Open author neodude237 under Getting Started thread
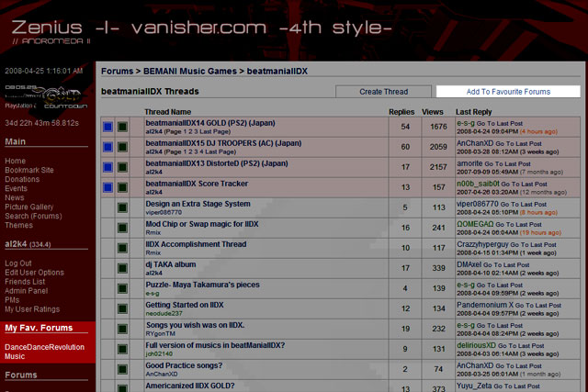This screenshot has width=588, height=392. (164, 313)
